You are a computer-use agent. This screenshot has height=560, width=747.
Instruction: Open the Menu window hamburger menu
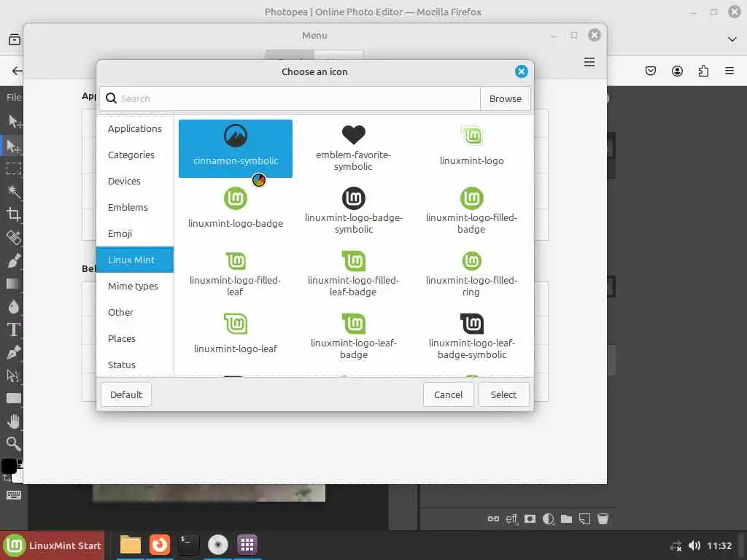589,62
